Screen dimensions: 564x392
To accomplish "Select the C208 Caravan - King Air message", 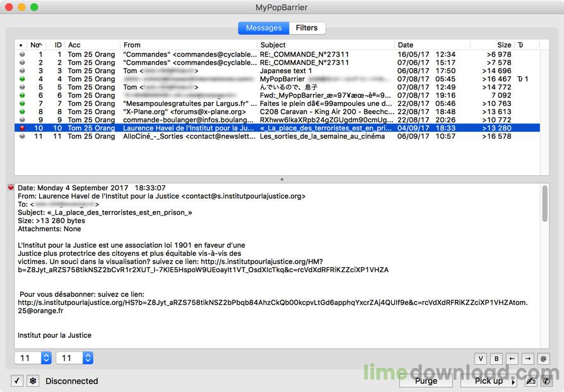I will (277, 112).
